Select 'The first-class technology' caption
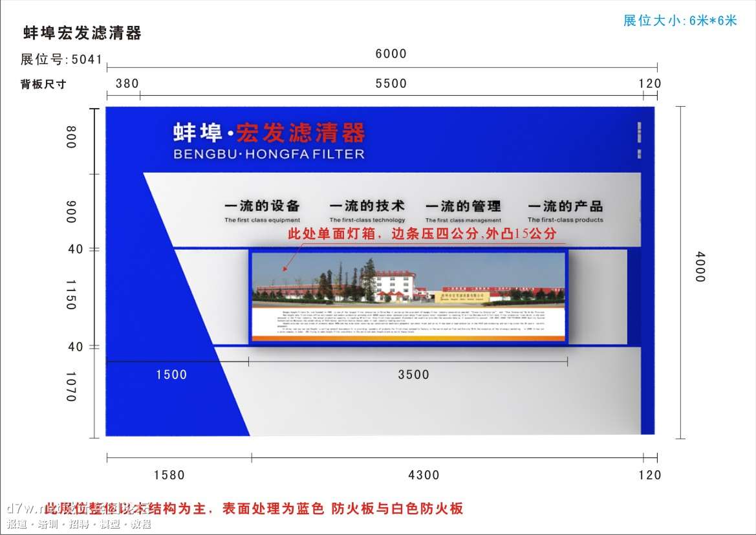756x535 pixels. click(x=367, y=220)
